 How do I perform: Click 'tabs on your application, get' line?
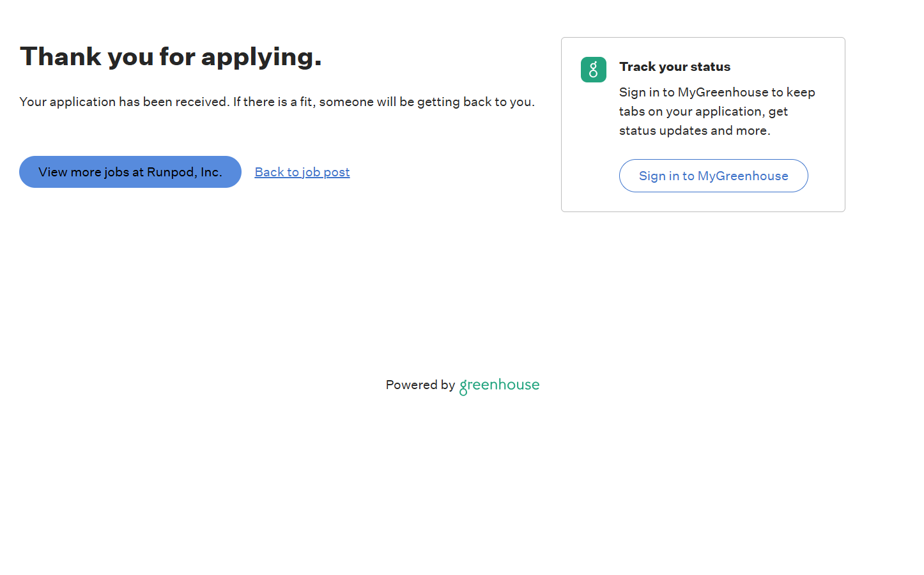(703, 111)
